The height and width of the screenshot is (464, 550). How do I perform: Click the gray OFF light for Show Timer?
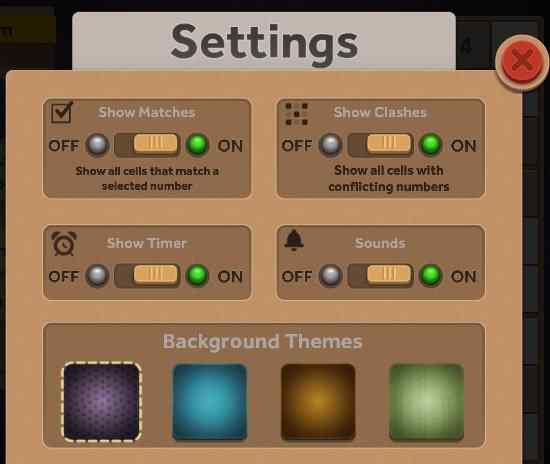coord(97,276)
